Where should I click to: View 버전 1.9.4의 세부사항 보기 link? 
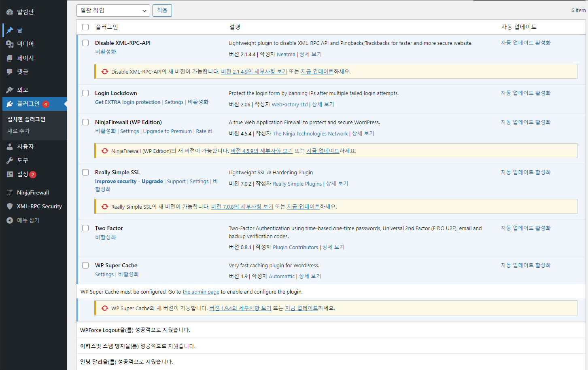point(240,308)
